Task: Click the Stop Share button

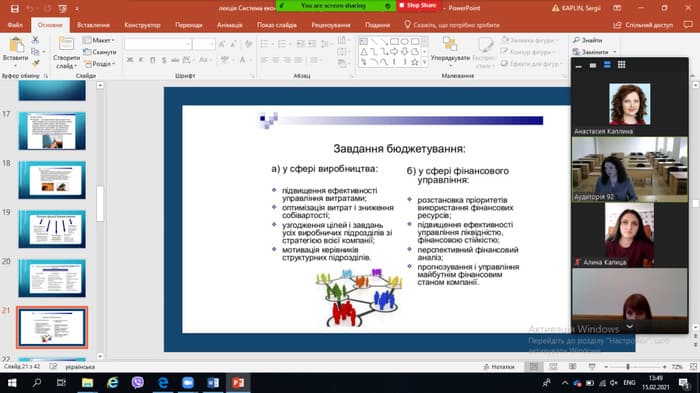Action: pos(419,6)
